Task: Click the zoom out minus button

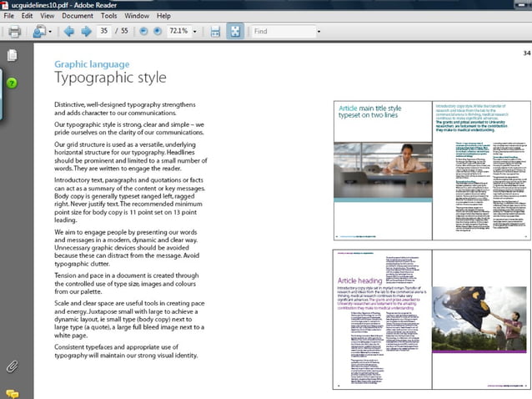Action: pos(143,31)
